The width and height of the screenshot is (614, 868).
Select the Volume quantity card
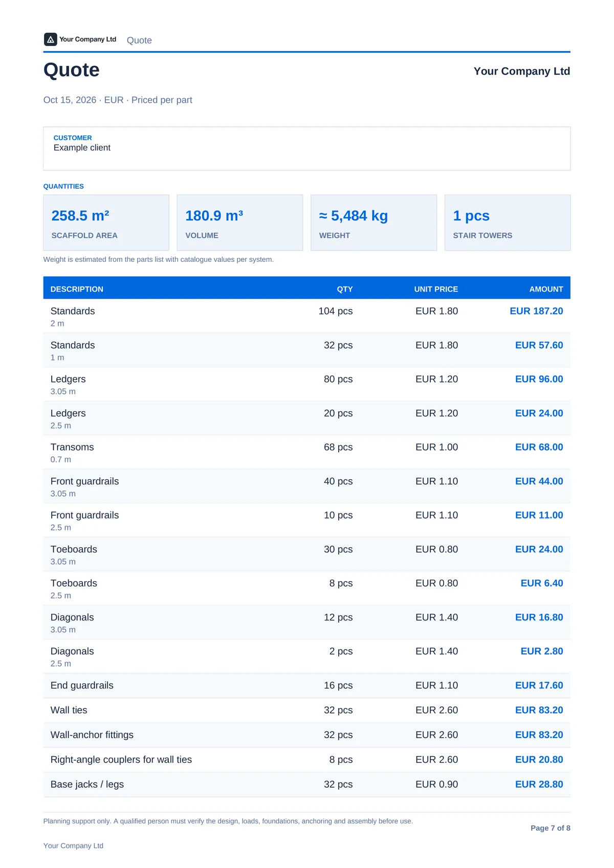click(x=240, y=222)
